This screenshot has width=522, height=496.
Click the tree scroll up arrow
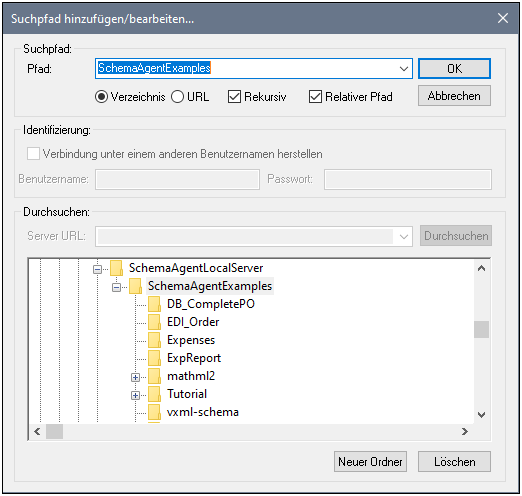[x=481, y=268]
